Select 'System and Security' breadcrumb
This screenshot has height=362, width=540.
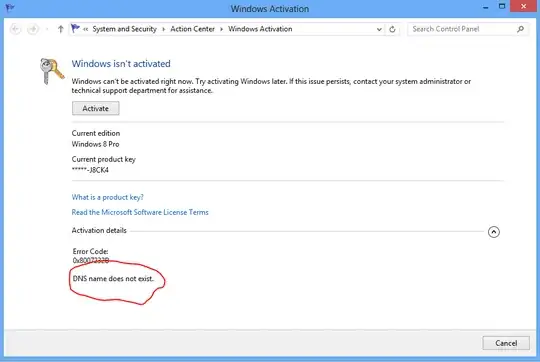124,29
